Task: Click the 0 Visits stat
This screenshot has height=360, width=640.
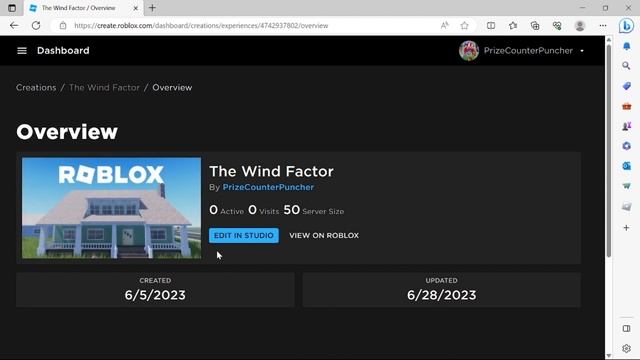Action: 263,210
